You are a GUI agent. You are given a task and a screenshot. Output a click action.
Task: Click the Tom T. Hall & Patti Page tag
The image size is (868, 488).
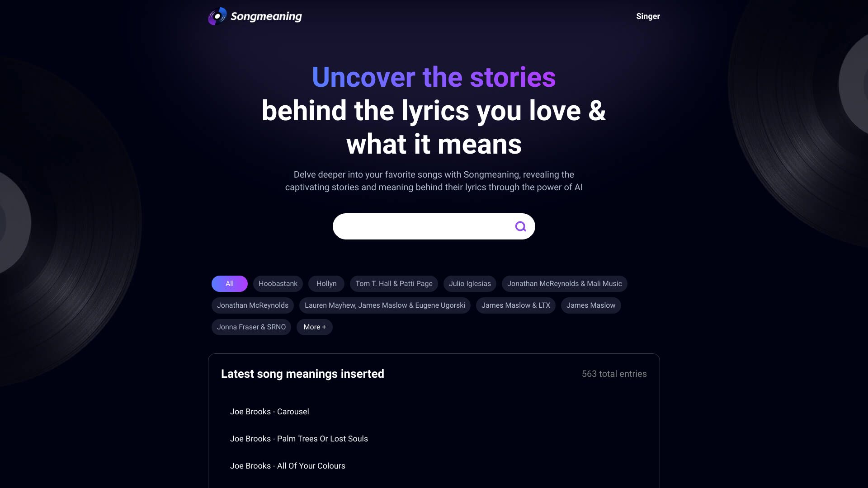click(394, 284)
